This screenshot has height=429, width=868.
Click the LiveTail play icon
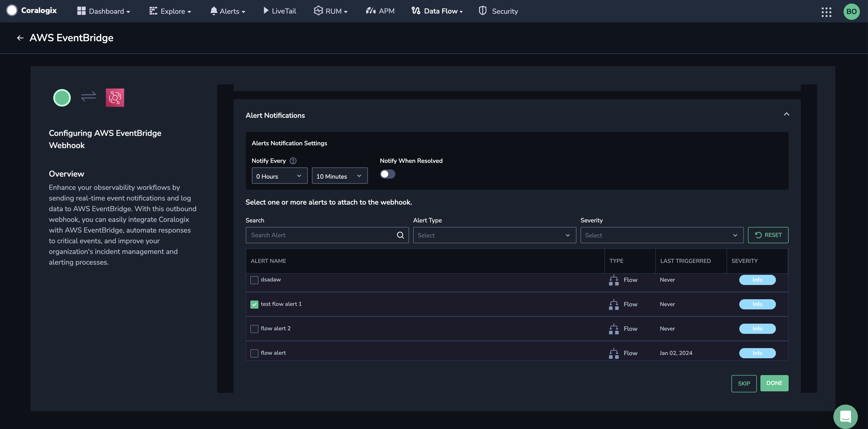point(266,11)
